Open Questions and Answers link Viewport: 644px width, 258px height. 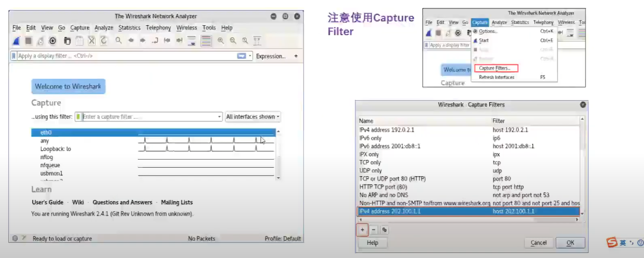(x=122, y=202)
